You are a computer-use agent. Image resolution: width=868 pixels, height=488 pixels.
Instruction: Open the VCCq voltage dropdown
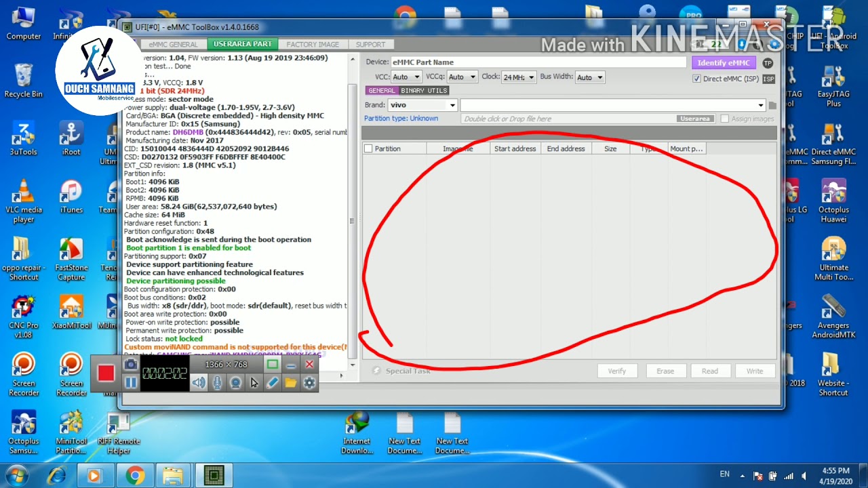click(462, 77)
